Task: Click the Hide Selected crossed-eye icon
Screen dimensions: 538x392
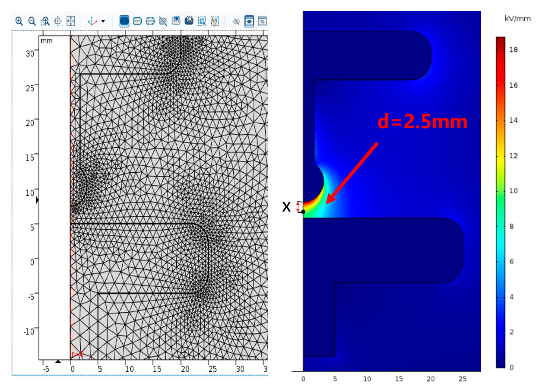Action: coord(236,21)
